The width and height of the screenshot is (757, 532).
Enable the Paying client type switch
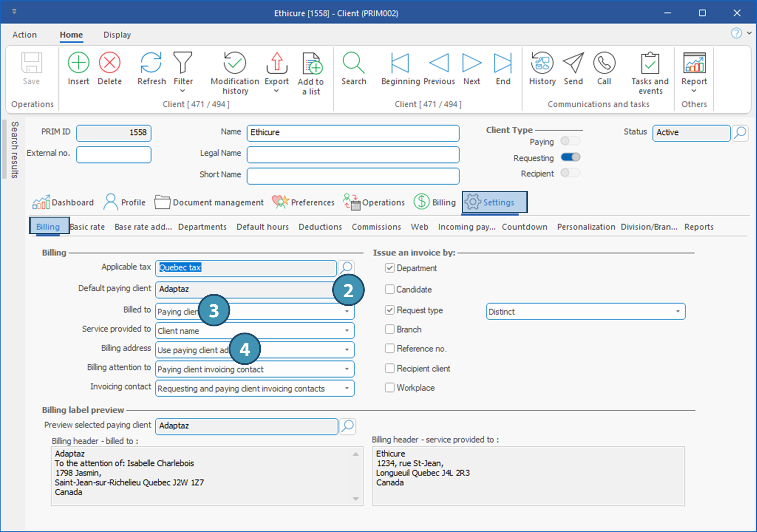571,141
